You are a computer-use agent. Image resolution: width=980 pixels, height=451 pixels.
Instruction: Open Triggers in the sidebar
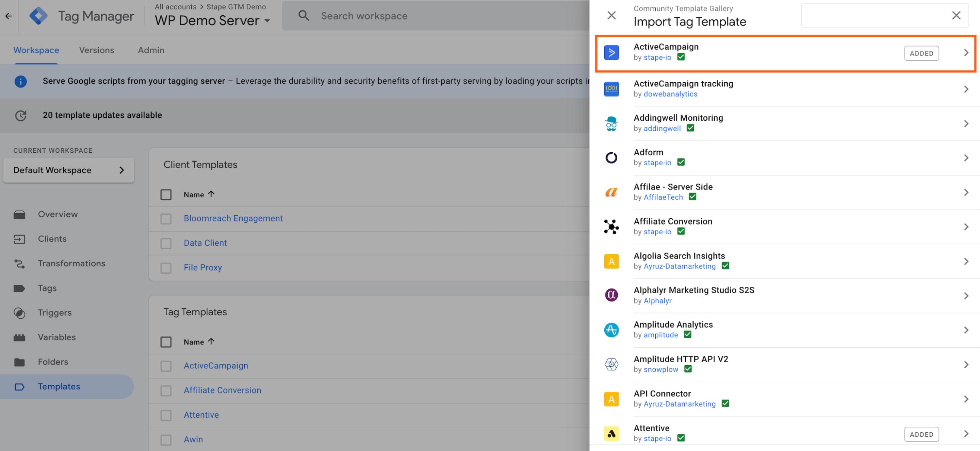[x=55, y=313]
